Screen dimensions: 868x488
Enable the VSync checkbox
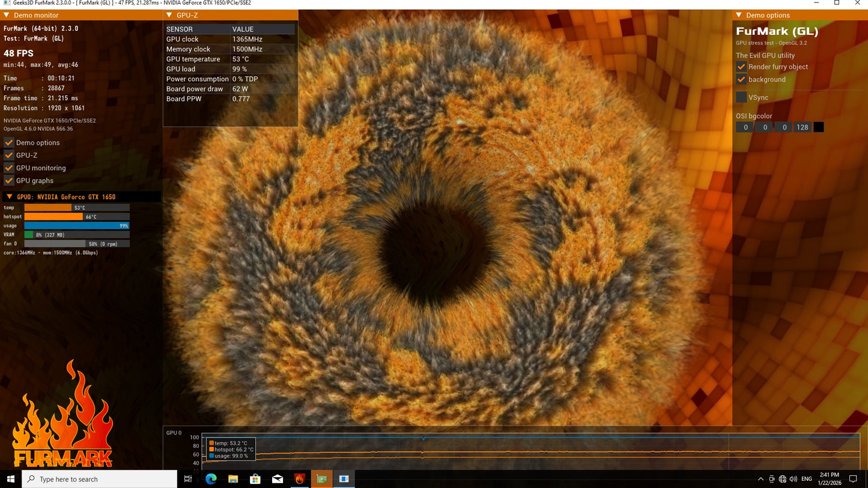[x=741, y=97]
